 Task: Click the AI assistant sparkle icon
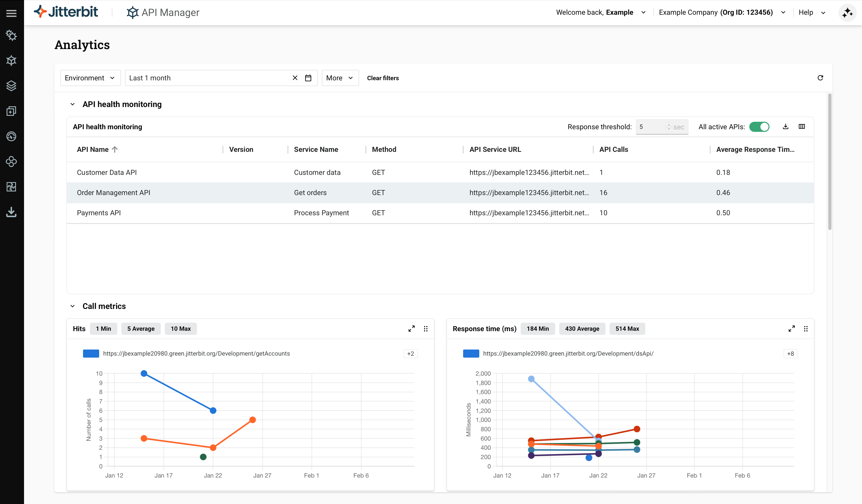pos(847,13)
